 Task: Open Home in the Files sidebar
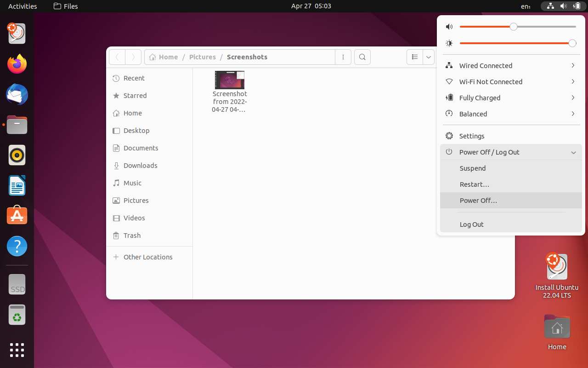(149, 113)
